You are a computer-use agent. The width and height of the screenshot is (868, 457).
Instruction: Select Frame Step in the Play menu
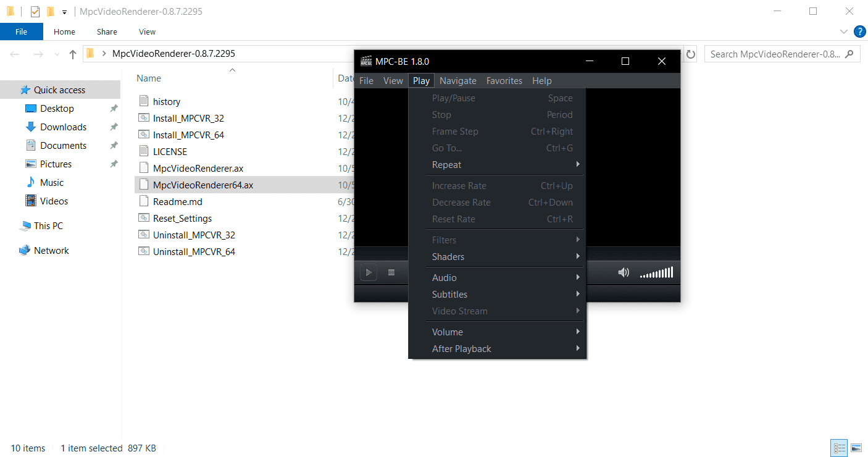coord(497,132)
